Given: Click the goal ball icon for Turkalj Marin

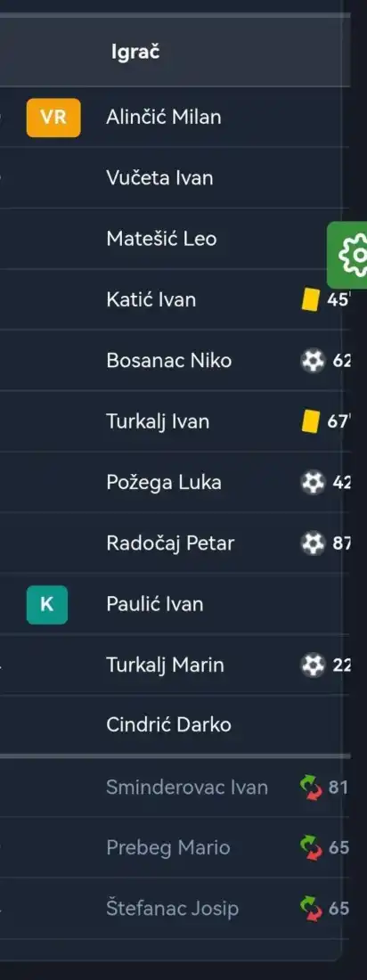Looking at the screenshot, I should [x=314, y=665].
